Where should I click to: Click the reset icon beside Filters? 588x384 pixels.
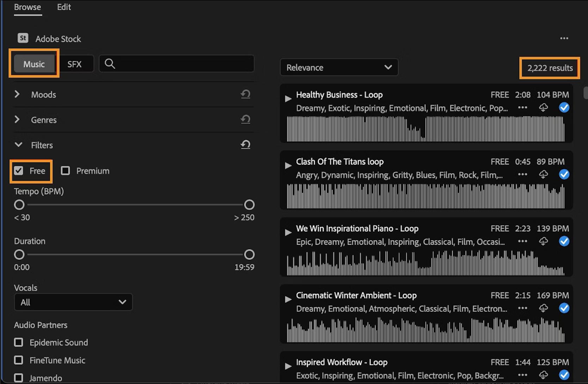tap(245, 145)
